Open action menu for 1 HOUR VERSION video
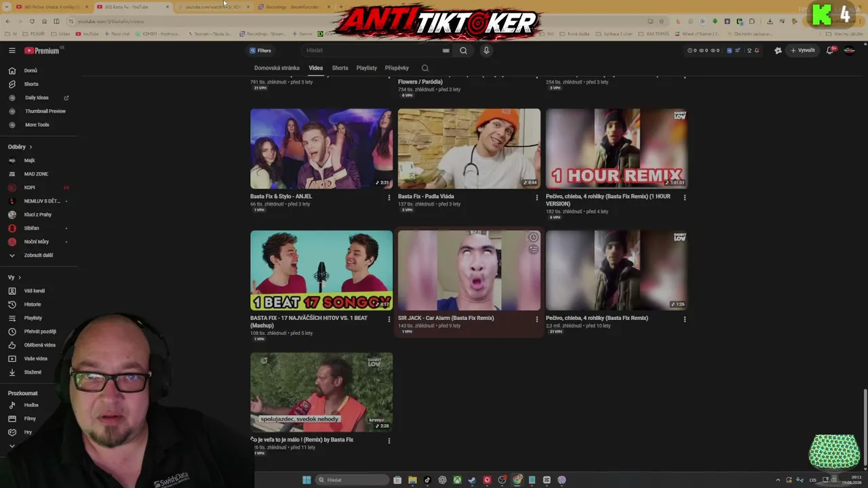 [684, 197]
